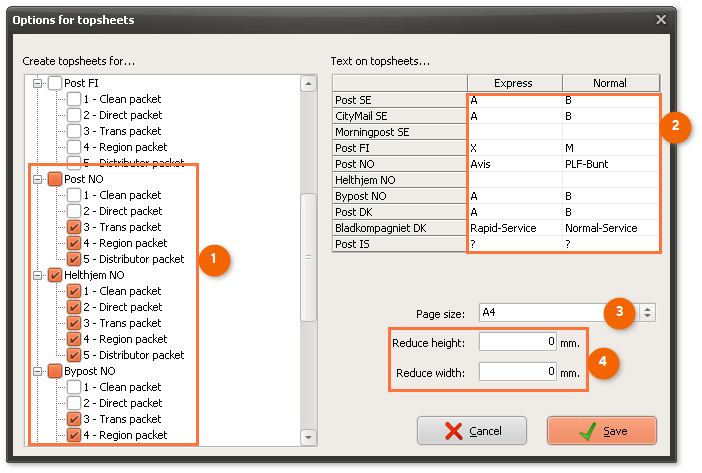Enable Clean packet under Bypost NO

point(74,387)
